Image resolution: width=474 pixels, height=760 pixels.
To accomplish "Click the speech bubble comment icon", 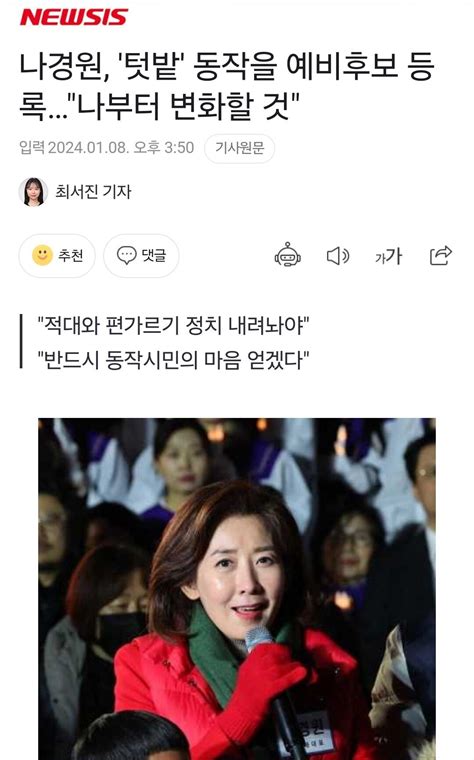I will (x=126, y=255).
